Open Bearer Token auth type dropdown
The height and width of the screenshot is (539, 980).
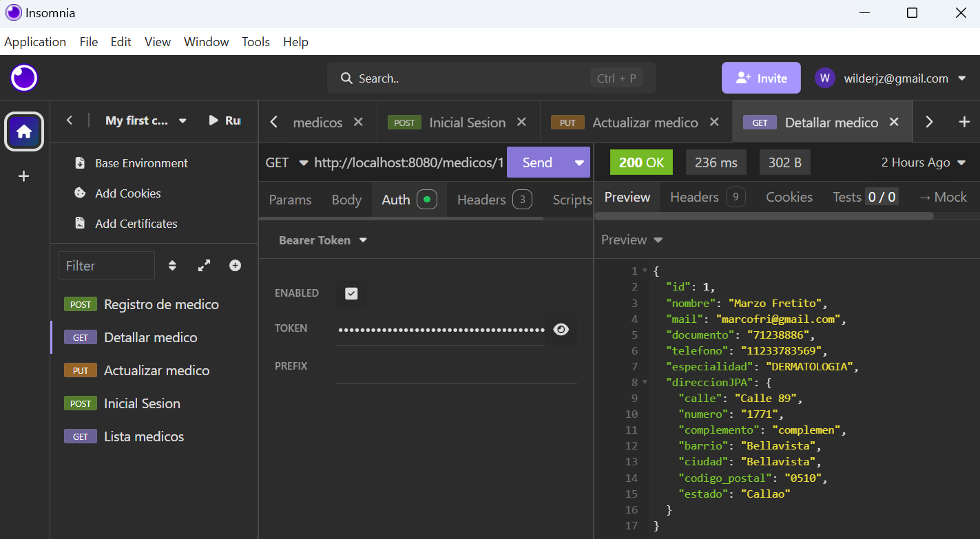tap(323, 240)
